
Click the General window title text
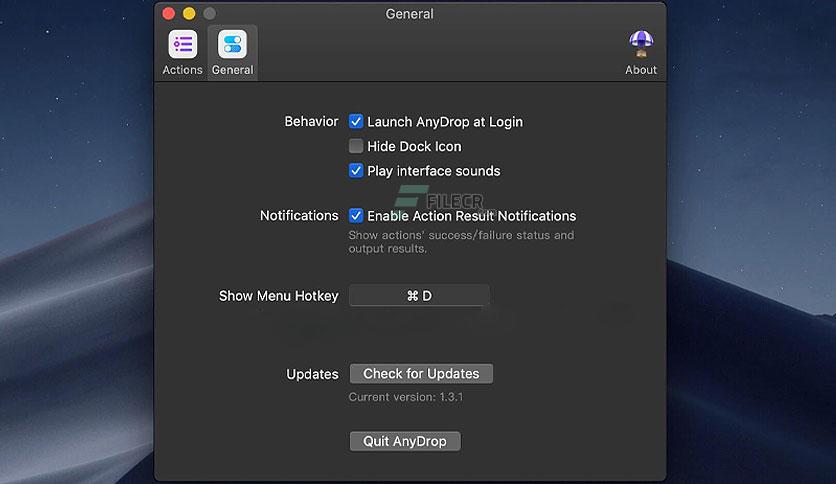tap(409, 14)
